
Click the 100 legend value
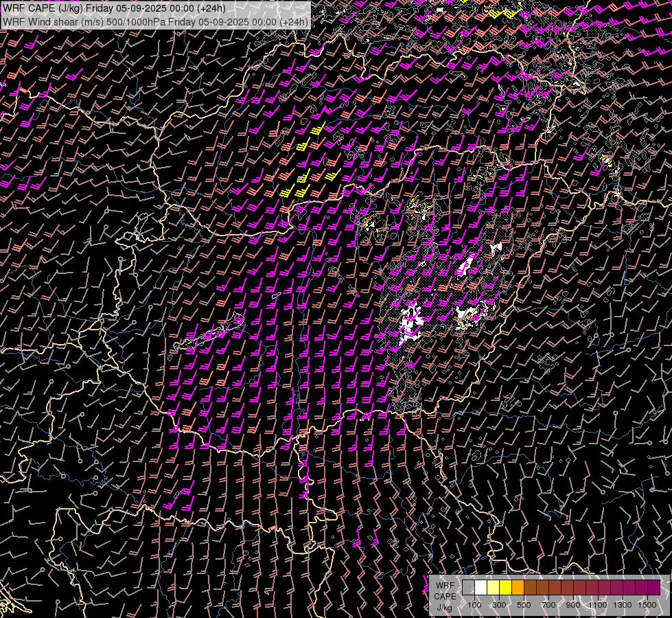474,605
